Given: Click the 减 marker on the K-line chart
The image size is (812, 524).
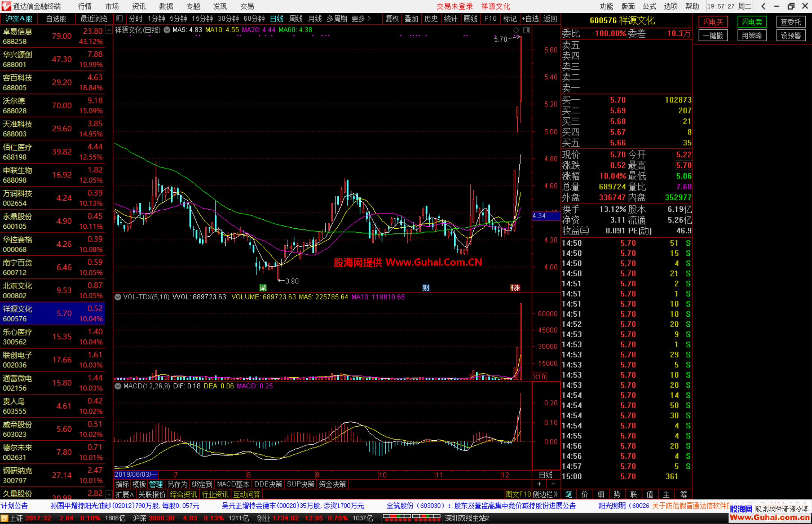Looking at the screenshot, I should (263, 288).
